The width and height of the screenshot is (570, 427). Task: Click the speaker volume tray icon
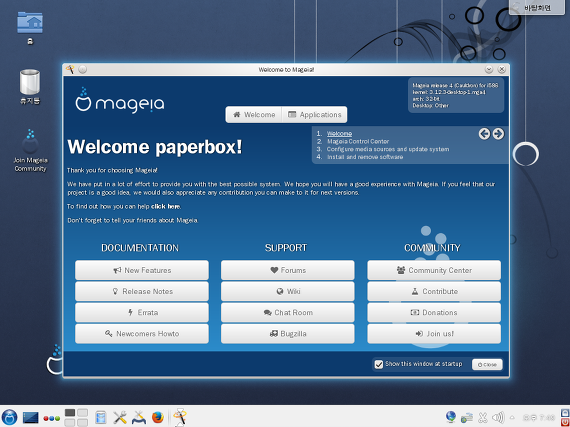point(498,418)
